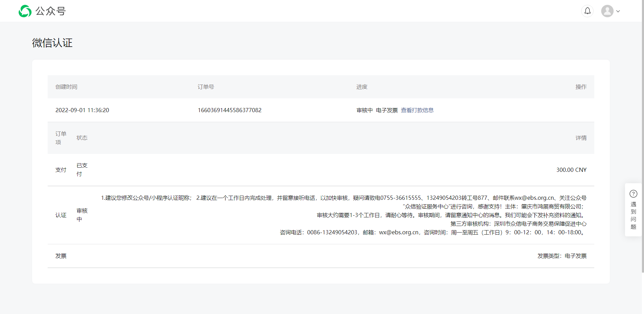Click the 微信认证 page heading
Screen dimensions: 644x314
(x=52, y=43)
